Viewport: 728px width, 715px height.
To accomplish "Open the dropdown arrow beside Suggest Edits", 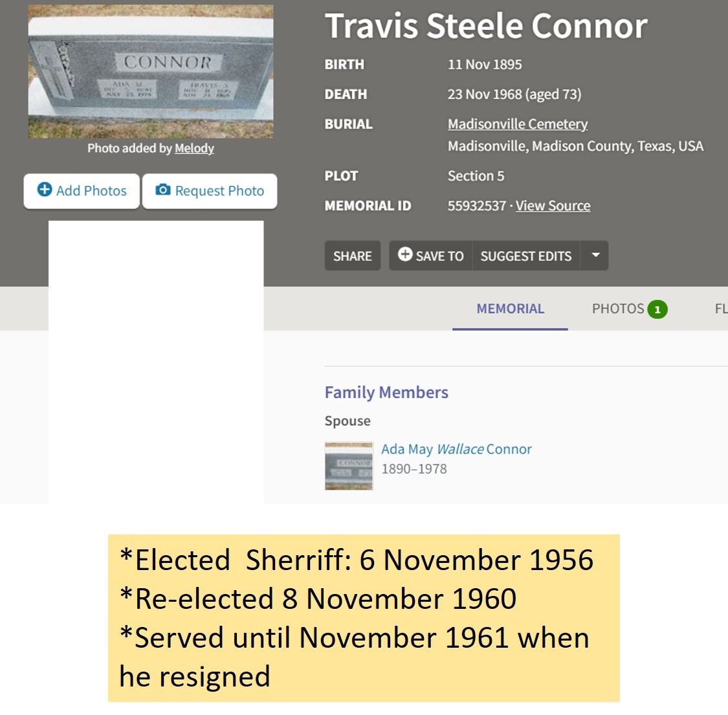I will [x=595, y=256].
